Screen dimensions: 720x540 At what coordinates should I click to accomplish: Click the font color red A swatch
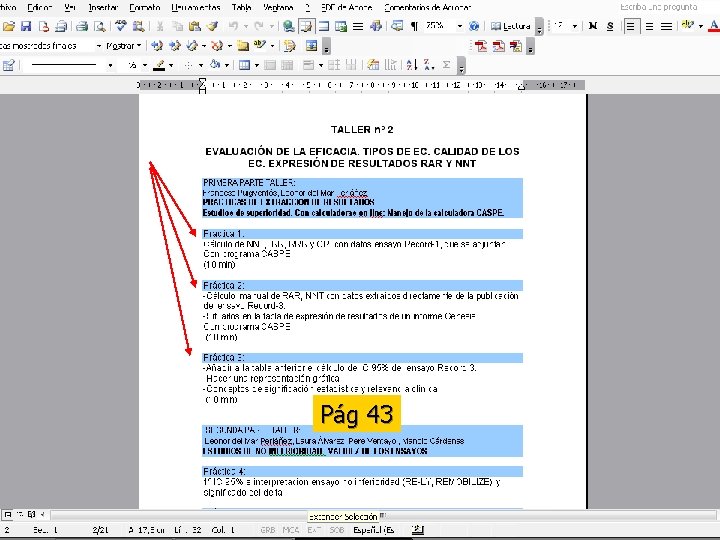[714, 26]
